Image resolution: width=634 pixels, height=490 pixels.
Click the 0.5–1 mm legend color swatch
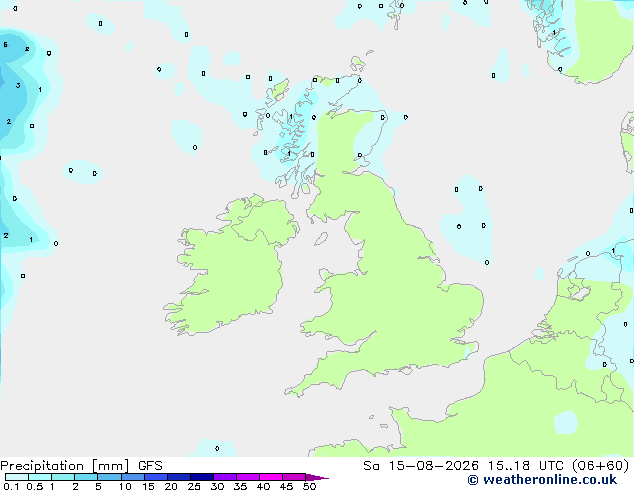coord(40,477)
